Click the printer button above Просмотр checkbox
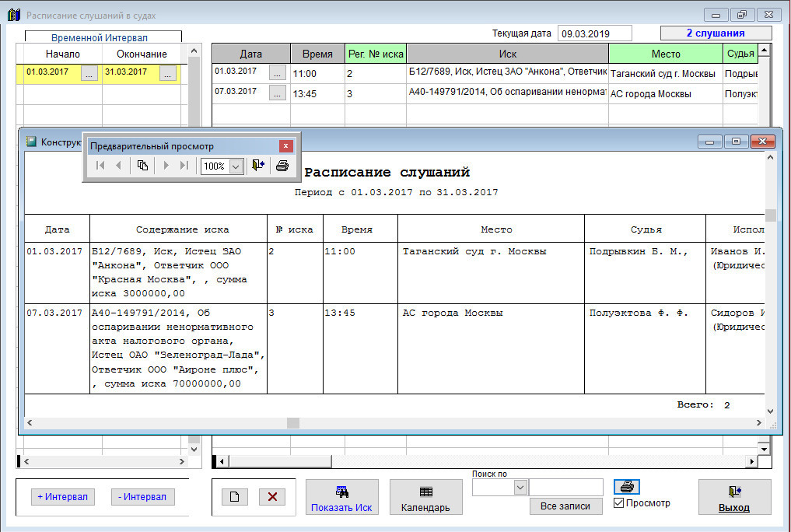The image size is (791, 532). tap(628, 487)
